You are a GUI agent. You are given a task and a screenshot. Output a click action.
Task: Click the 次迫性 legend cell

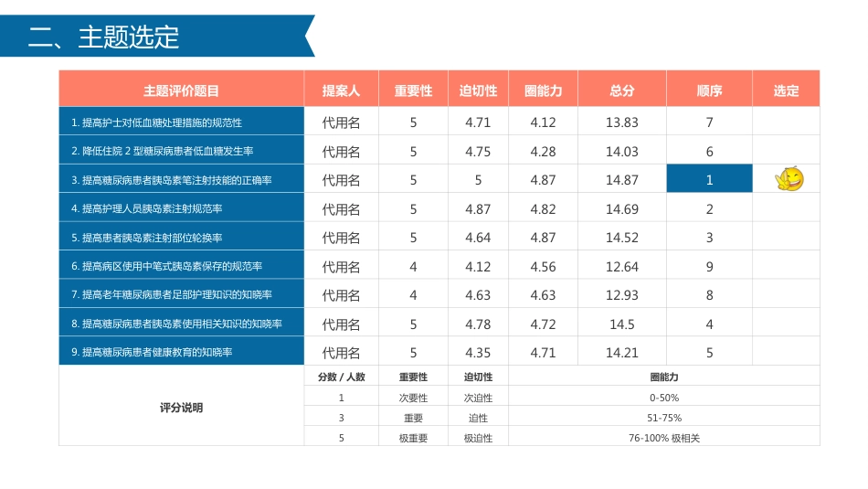[478, 398]
